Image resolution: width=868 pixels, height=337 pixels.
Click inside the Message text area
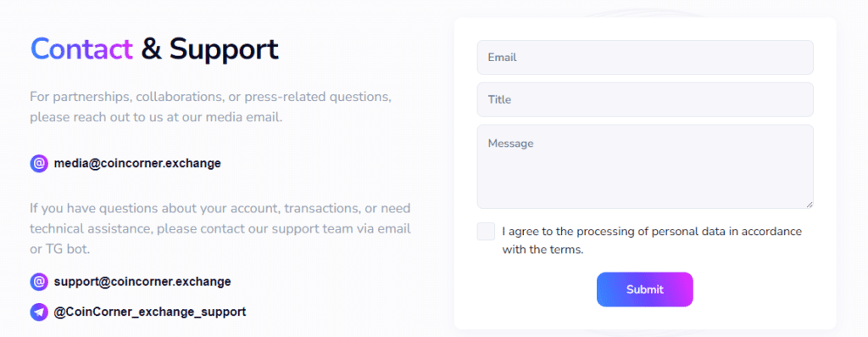(645, 167)
